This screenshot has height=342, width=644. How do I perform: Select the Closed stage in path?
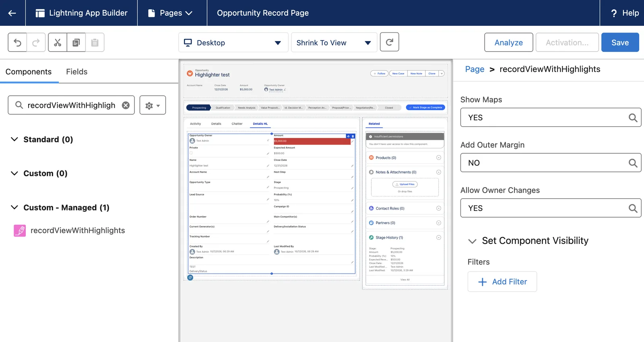tap(389, 108)
